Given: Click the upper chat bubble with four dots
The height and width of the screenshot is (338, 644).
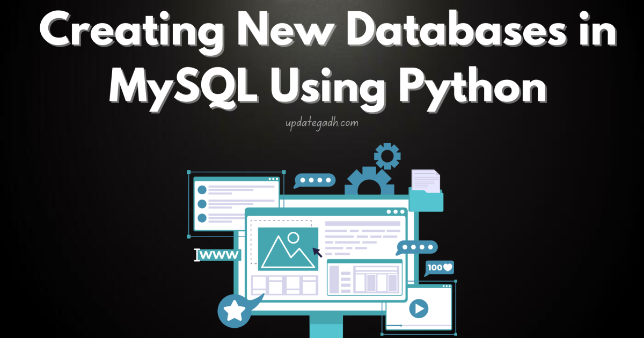Looking at the screenshot, I should (x=315, y=180).
